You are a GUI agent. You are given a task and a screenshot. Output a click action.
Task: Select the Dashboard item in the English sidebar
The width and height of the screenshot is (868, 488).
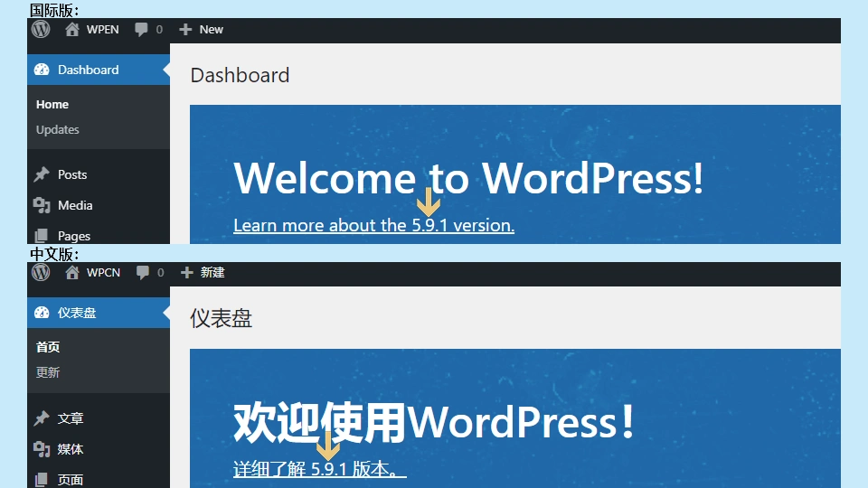click(88, 70)
